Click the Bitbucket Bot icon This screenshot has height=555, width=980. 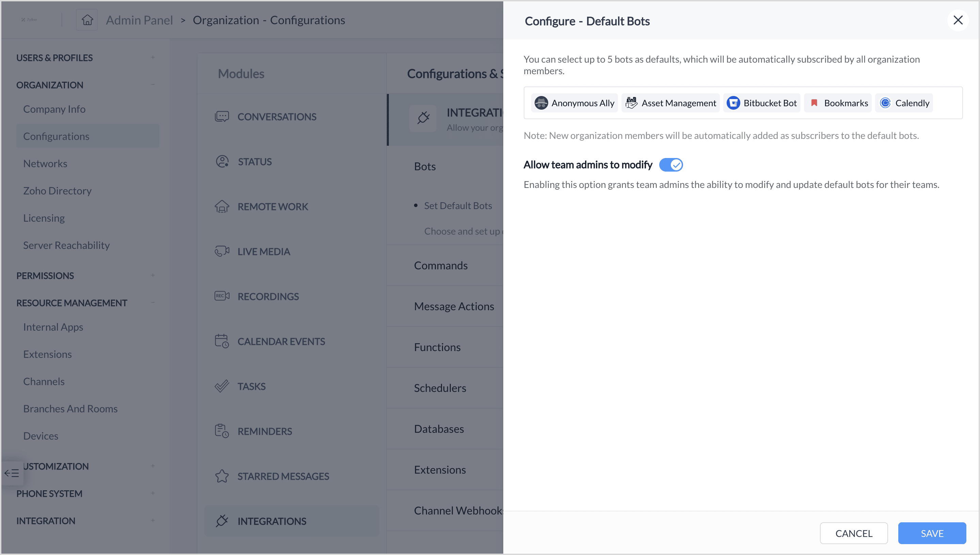[x=733, y=103]
